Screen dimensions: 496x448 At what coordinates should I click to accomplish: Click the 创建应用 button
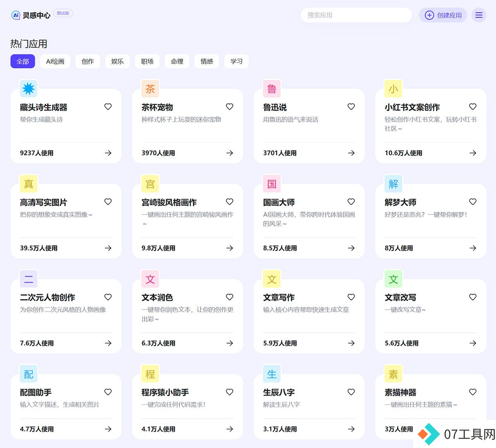click(443, 15)
